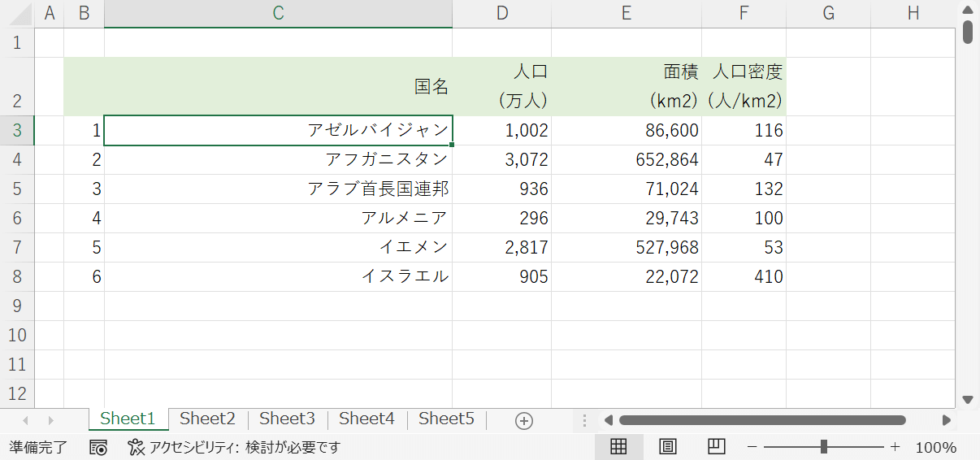Viewport: 980px width, 460px height.
Task: Click the zoom out minus icon
Action: [752, 447]
